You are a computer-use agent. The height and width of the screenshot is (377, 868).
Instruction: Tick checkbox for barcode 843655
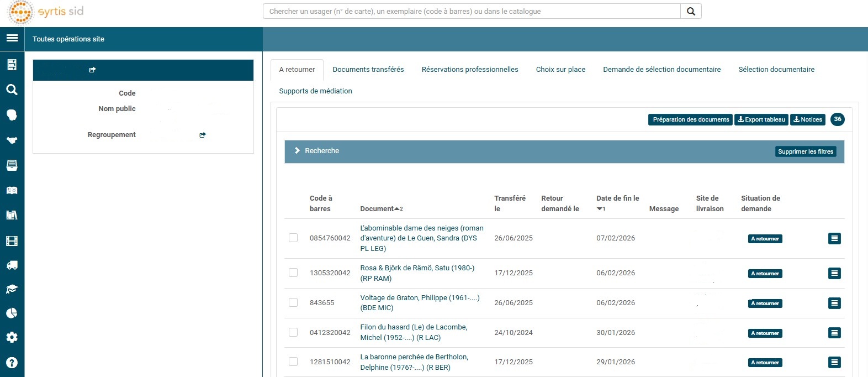293,302
